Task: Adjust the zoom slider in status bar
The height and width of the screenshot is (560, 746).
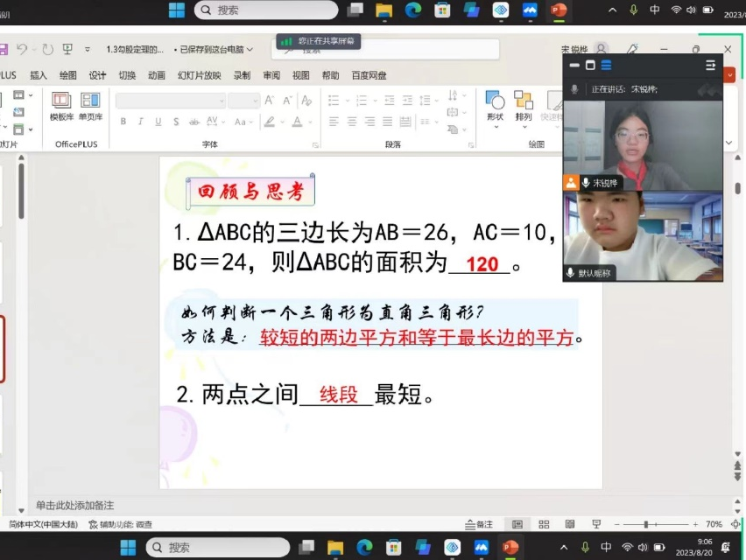Action: [x=648, y=524]
